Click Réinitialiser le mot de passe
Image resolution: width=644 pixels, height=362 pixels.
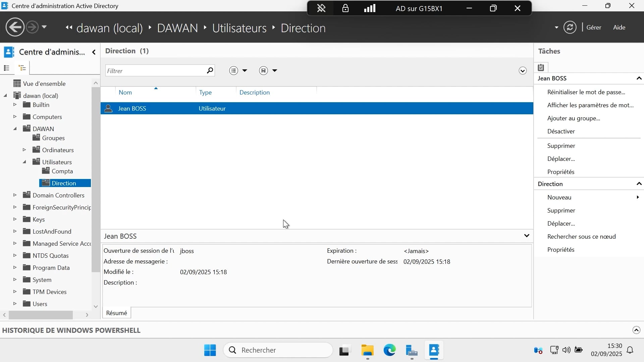pyautogui.click(x=586, y=92)
